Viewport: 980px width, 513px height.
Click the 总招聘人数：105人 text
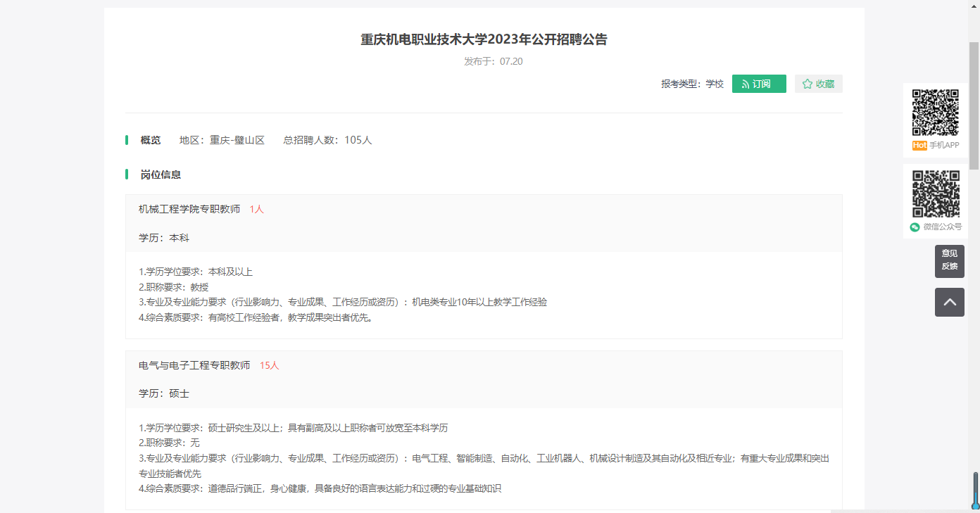point(327,140)
